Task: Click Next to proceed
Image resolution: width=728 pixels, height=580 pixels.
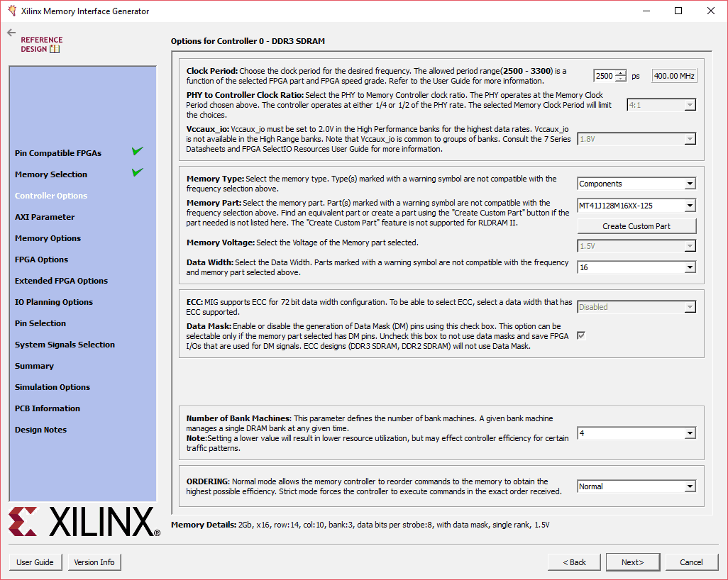Action: click(632, 562)
